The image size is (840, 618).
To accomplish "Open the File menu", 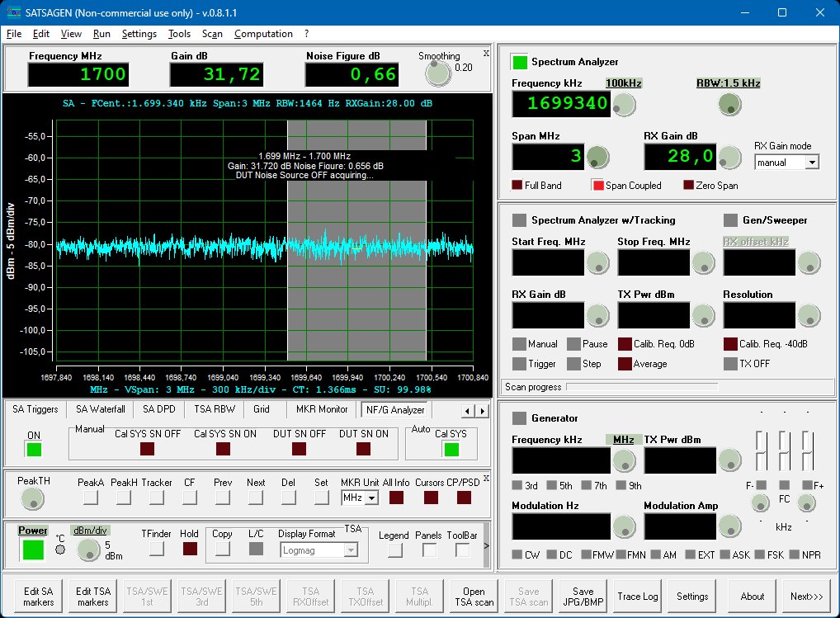I will pos(14,34).
